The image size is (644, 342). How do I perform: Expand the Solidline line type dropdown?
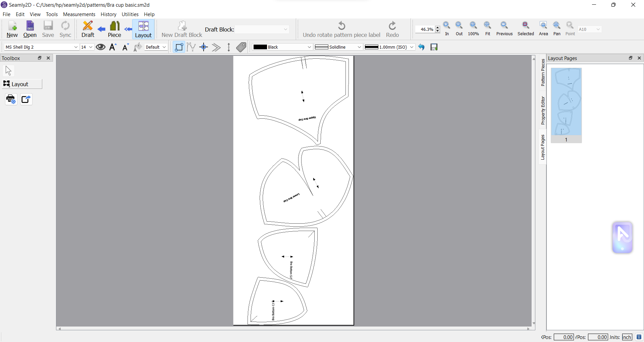point(338,47)
